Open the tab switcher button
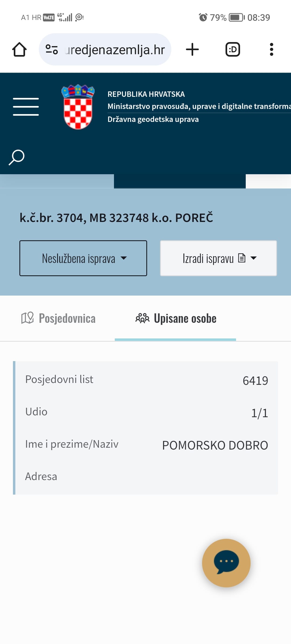Screen dimensions: 291x644 click(x=233, y=50)
